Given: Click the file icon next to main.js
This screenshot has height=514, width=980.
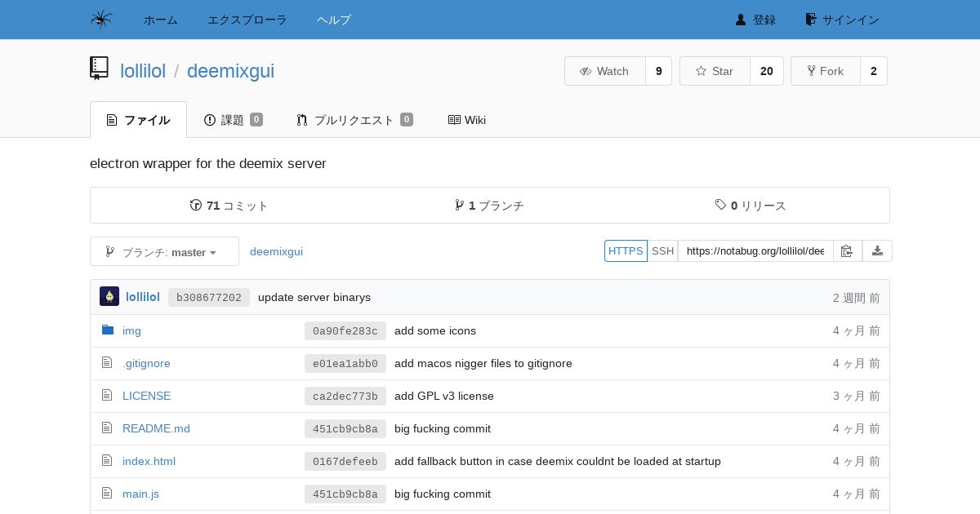Looking at the screenshot, I should [107, 493].
